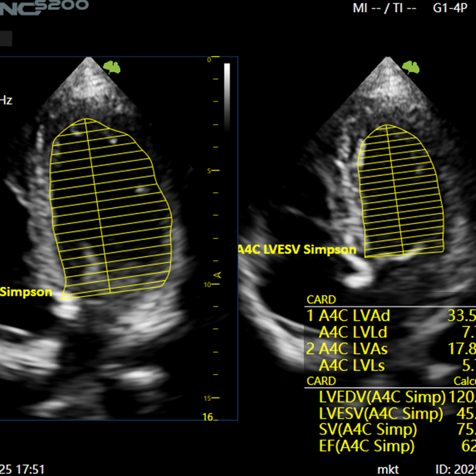Click the 'A' focus marker on depth scale
This screenshot has width=476, height=476.
218,275
